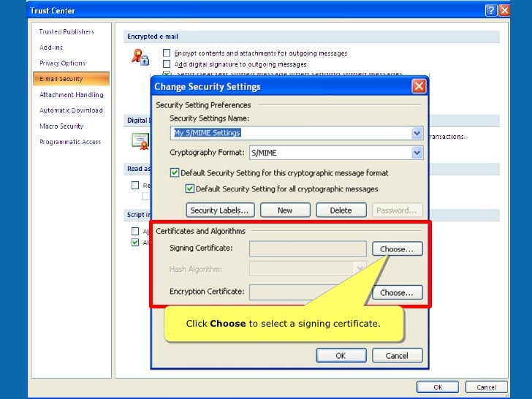Click the Signing Certificate field
Viewport: 532px width, 399px height.
(308, 248)
